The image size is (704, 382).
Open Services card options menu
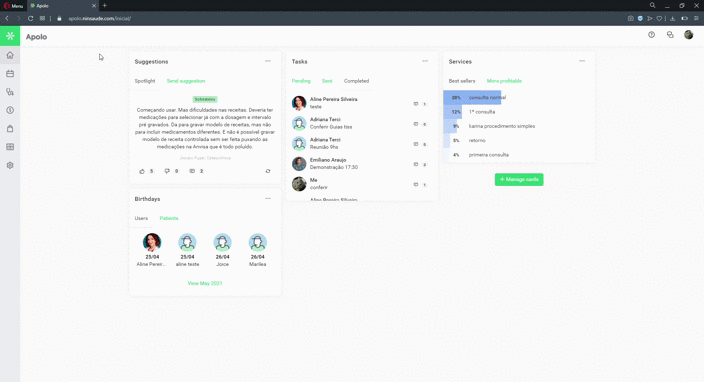(x=582, y=61)
